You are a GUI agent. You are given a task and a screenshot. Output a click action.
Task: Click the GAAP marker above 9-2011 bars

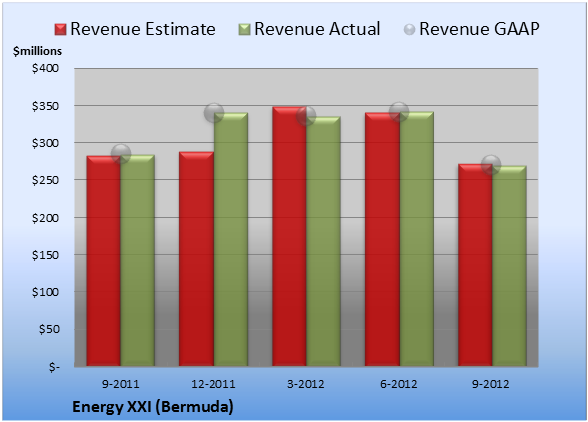[x=121, y=154]
